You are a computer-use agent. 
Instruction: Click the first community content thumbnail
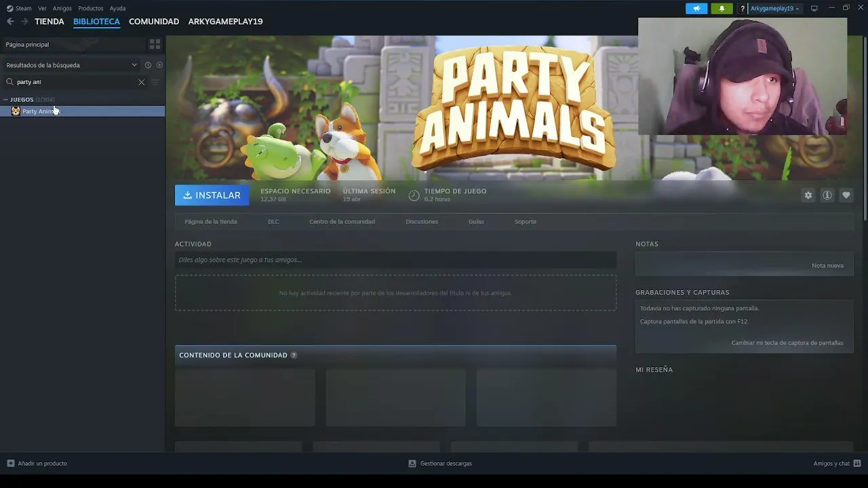245,397
